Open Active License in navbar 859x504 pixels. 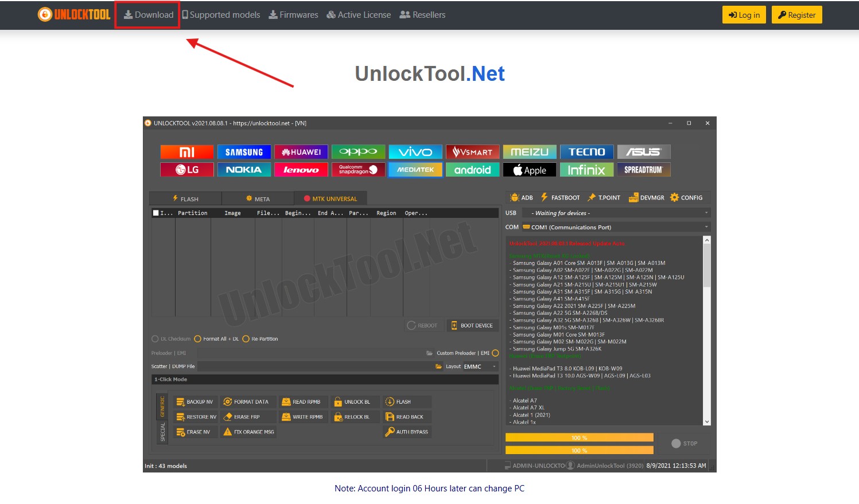point(359,15)
